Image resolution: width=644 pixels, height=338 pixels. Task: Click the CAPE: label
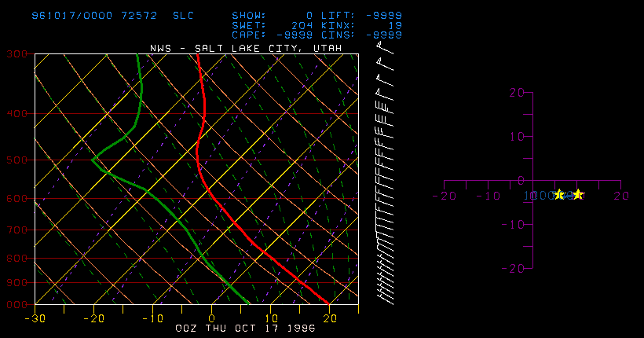(249, 35)
